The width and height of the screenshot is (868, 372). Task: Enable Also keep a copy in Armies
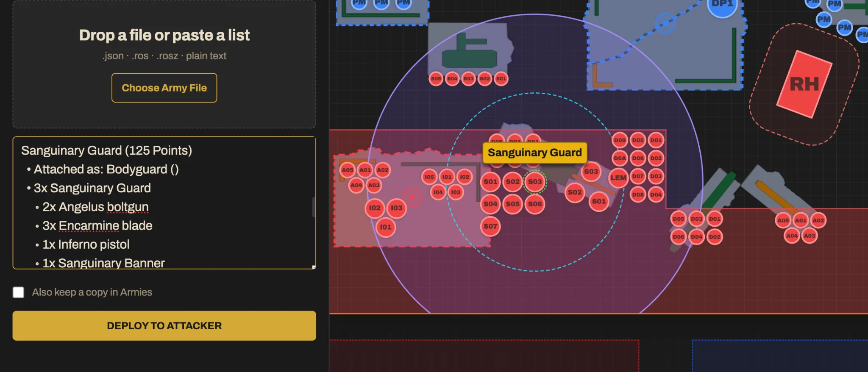tap(18, 292)
